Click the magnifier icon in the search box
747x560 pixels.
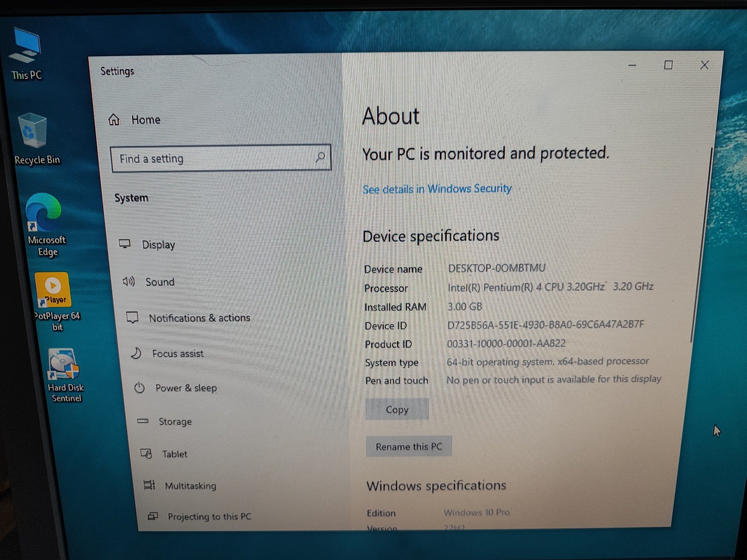(320, 156)
